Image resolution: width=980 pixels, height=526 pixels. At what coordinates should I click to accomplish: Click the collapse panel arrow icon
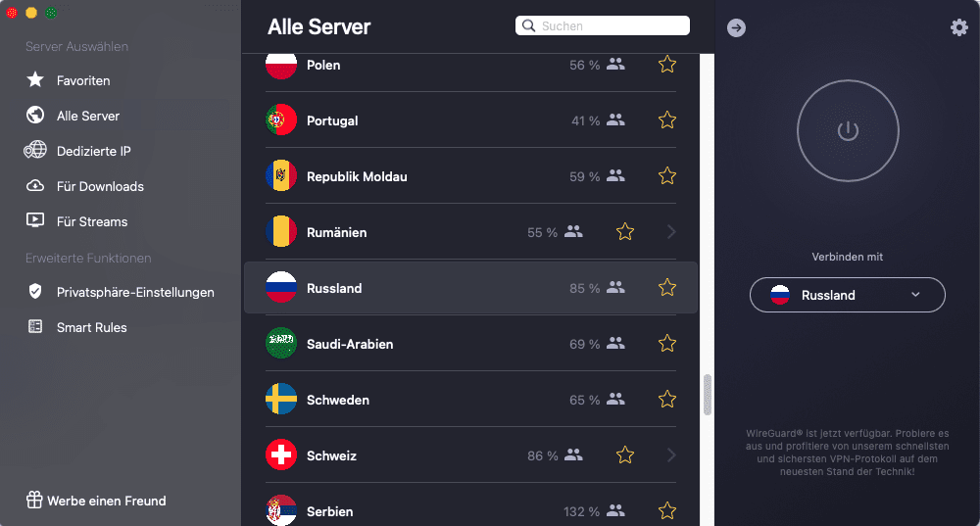[x=737, y=28]
